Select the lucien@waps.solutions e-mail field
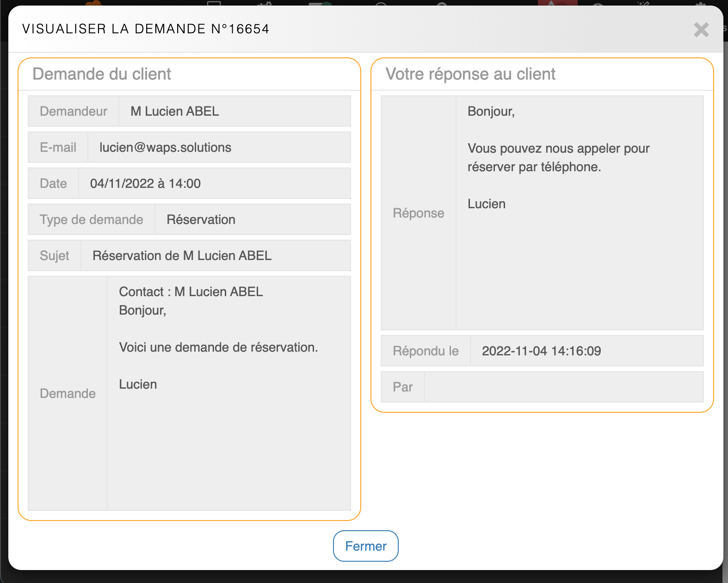This screenshot has height=583, width=728. tap(219, 147)
